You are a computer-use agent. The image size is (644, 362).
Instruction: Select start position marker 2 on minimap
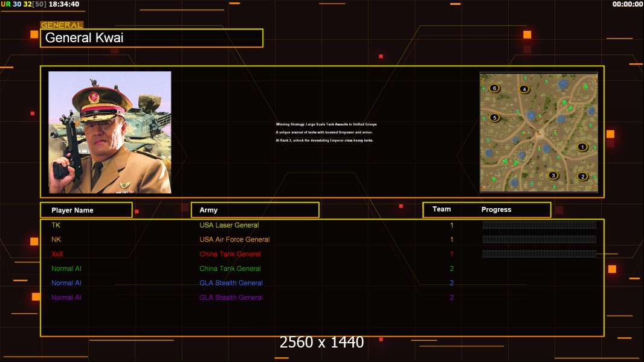pos(582,177)
